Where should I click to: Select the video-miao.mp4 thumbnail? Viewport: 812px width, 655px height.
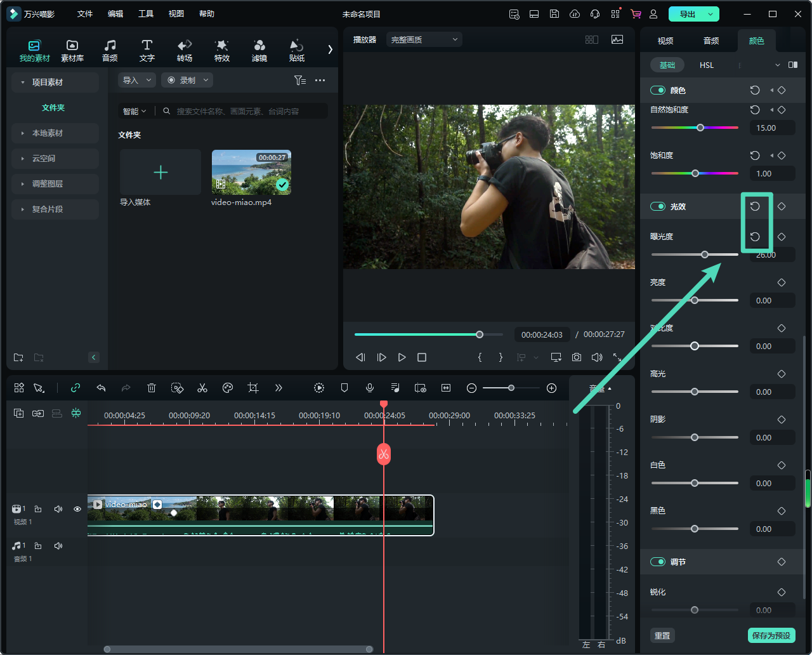pos(251,173)
